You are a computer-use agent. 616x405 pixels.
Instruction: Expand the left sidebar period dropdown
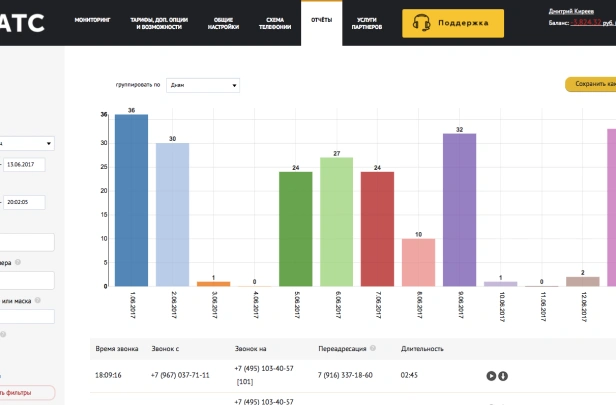27,143
